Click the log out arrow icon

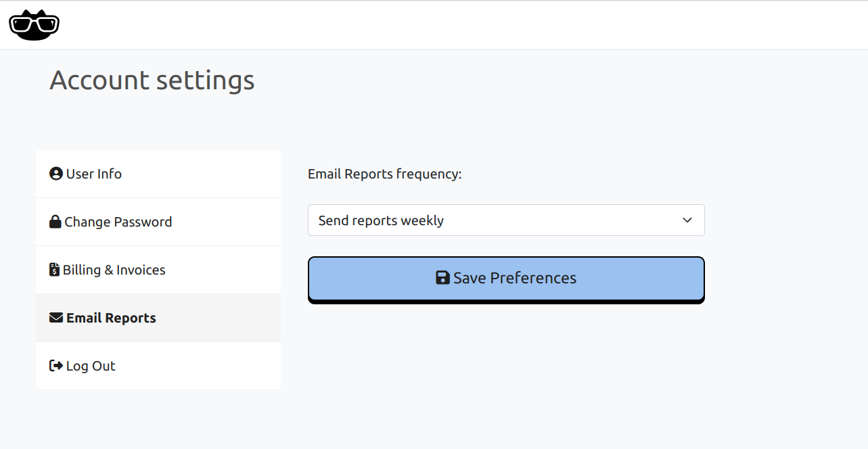[55, 365]
